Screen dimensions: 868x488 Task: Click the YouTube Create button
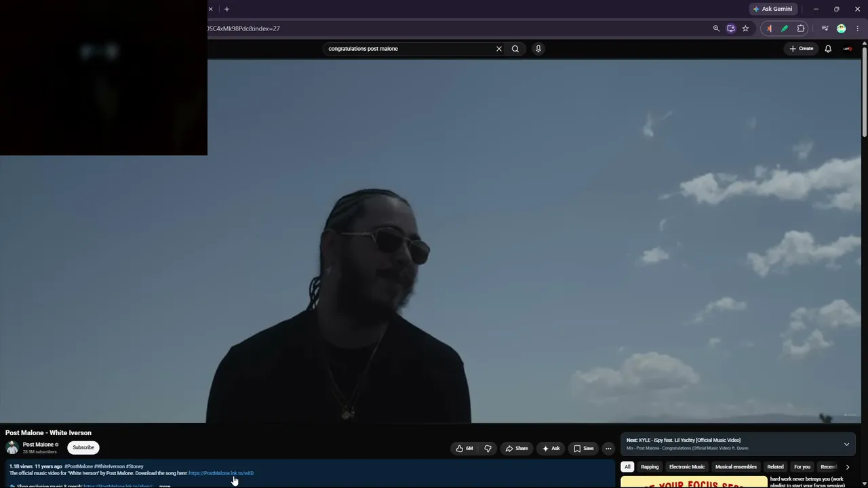coord(801,49)
